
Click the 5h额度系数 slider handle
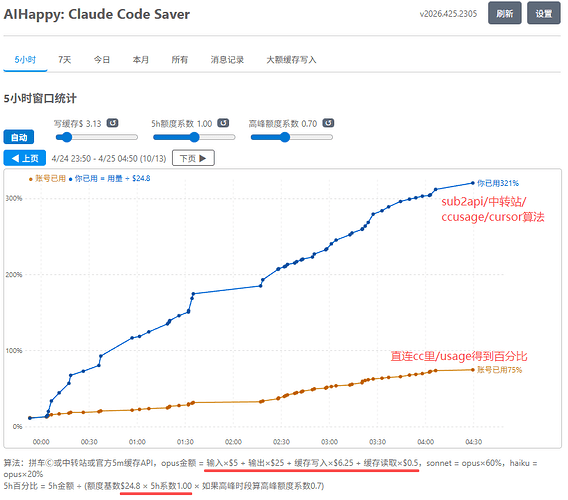point(195,137)
